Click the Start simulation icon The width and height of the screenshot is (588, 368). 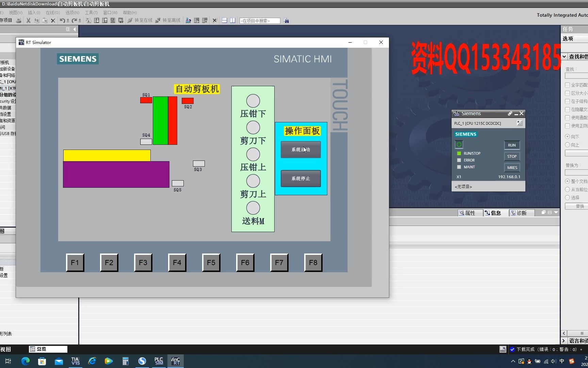[113, 20]
